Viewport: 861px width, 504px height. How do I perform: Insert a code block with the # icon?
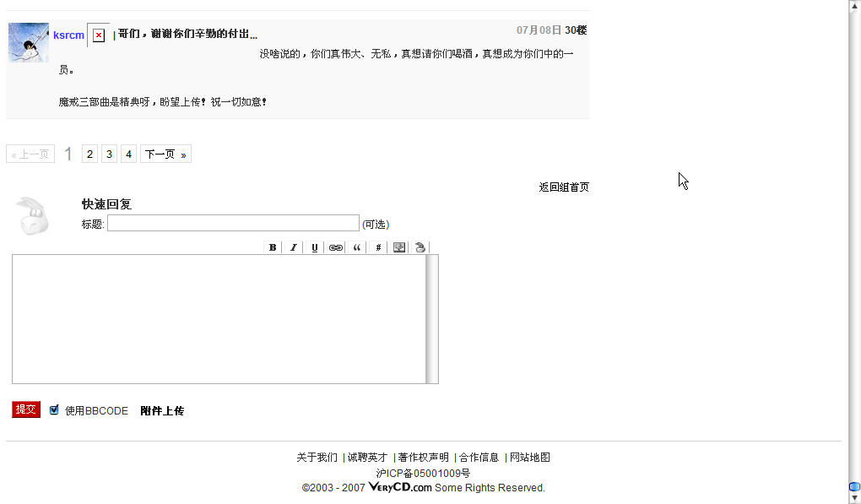[378, 247]
